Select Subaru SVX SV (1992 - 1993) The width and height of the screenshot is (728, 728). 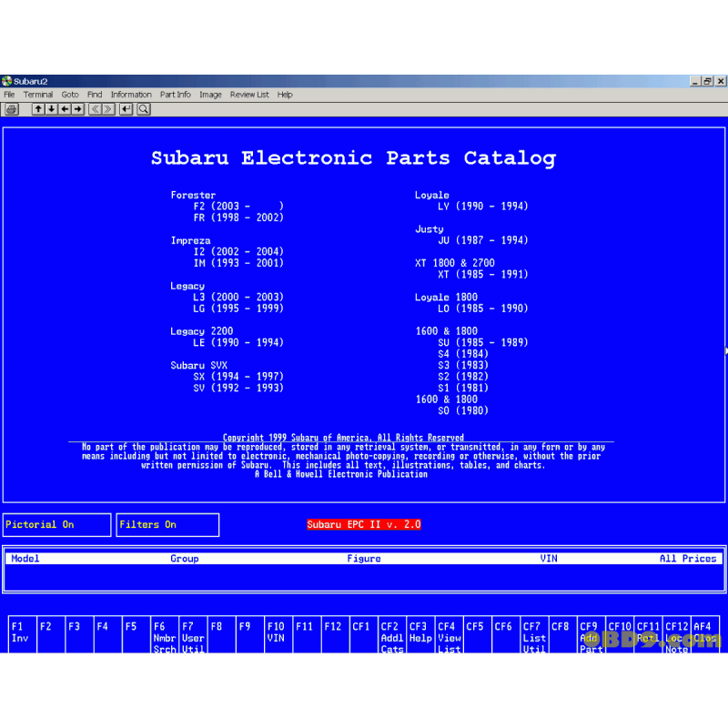[238, 388]
